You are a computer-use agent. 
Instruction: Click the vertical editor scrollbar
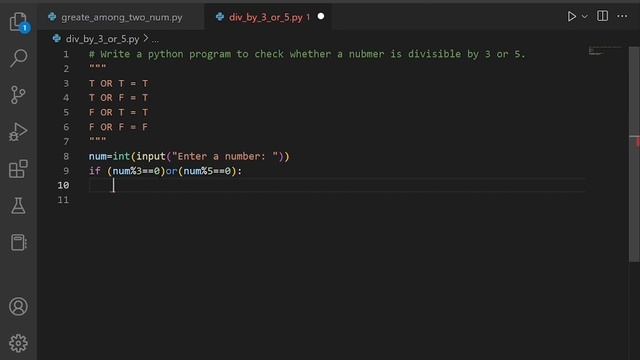(x=634, y=154)
